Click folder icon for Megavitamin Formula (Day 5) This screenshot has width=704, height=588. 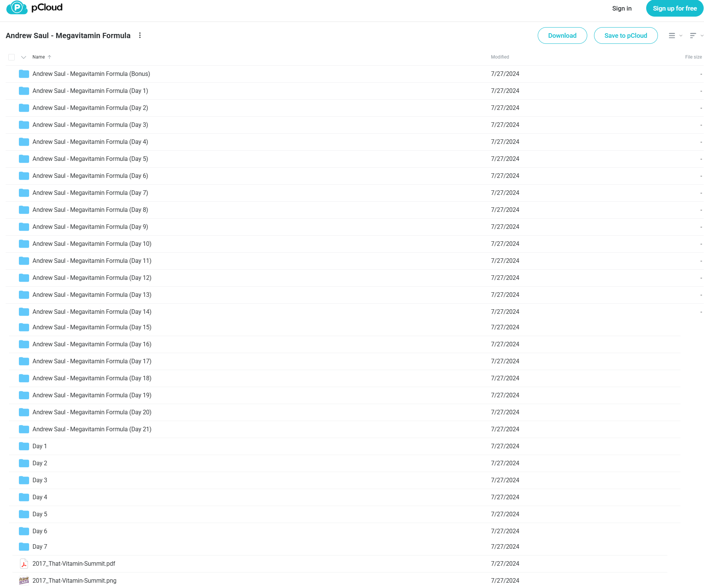click(24, 159)
